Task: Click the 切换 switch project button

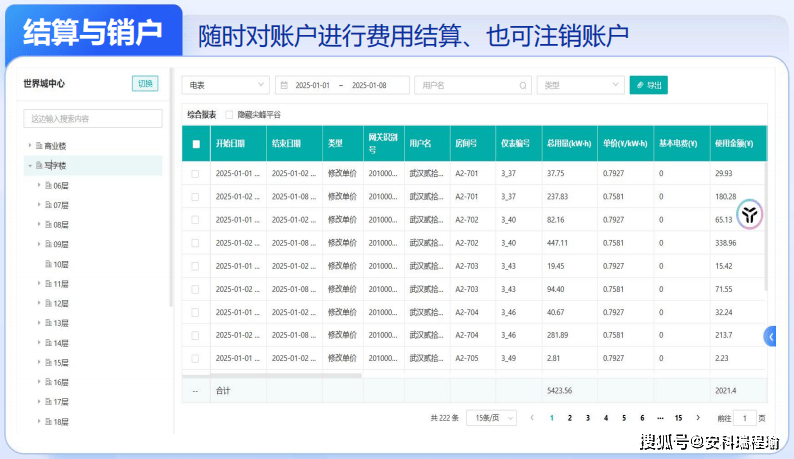Action: pos(145,84)
